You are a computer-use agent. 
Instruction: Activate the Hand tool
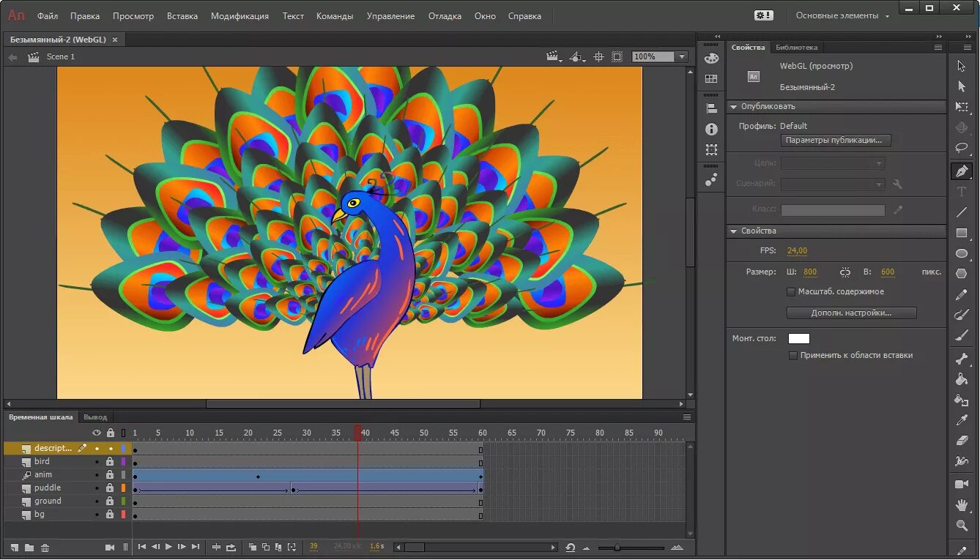click(x=962, y=505)
